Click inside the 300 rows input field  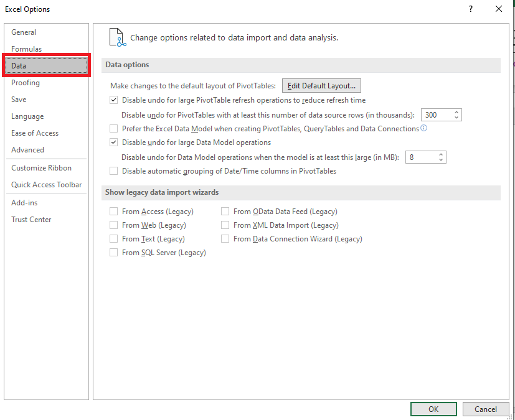click(x=437, y=115)
